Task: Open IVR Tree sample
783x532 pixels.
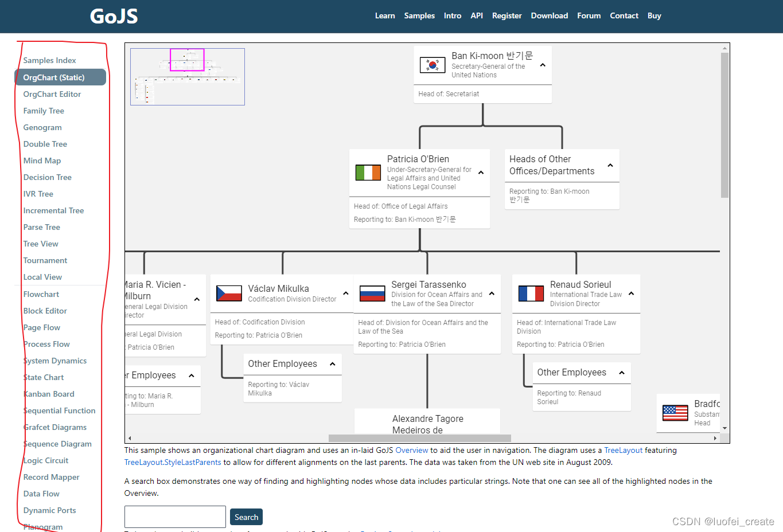Action: [38, 194]
